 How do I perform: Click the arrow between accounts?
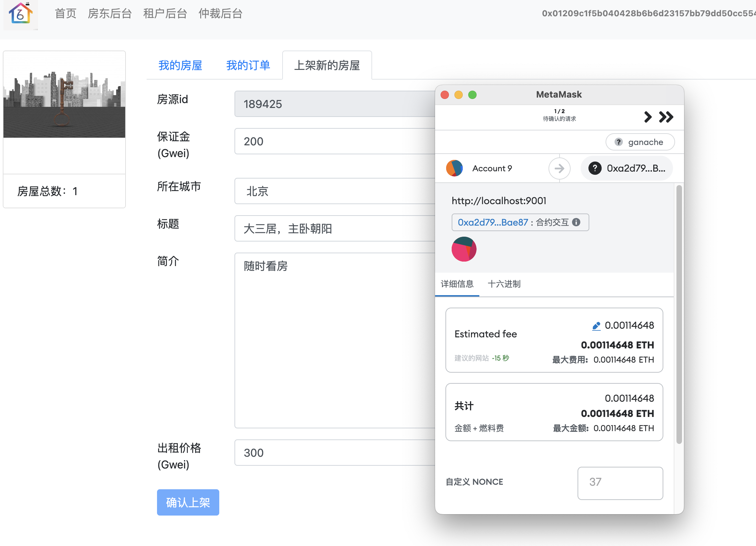pos(560,169)
